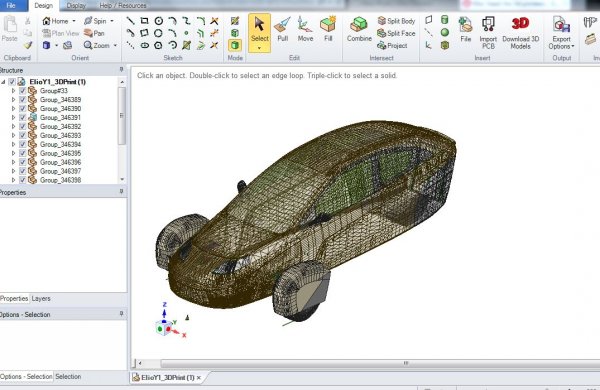Select the Ellipse sketch tool

144,46
